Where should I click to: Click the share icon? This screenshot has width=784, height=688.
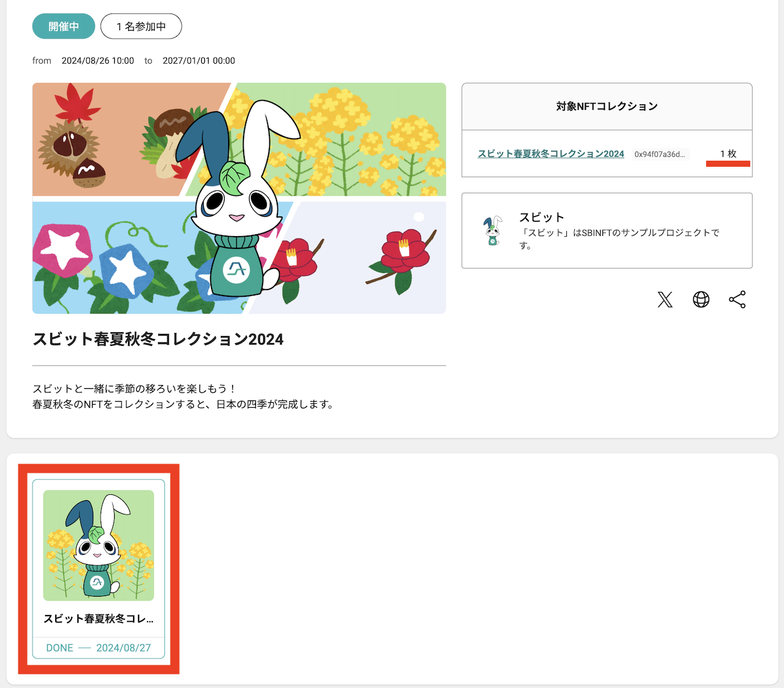click(737, 299)
